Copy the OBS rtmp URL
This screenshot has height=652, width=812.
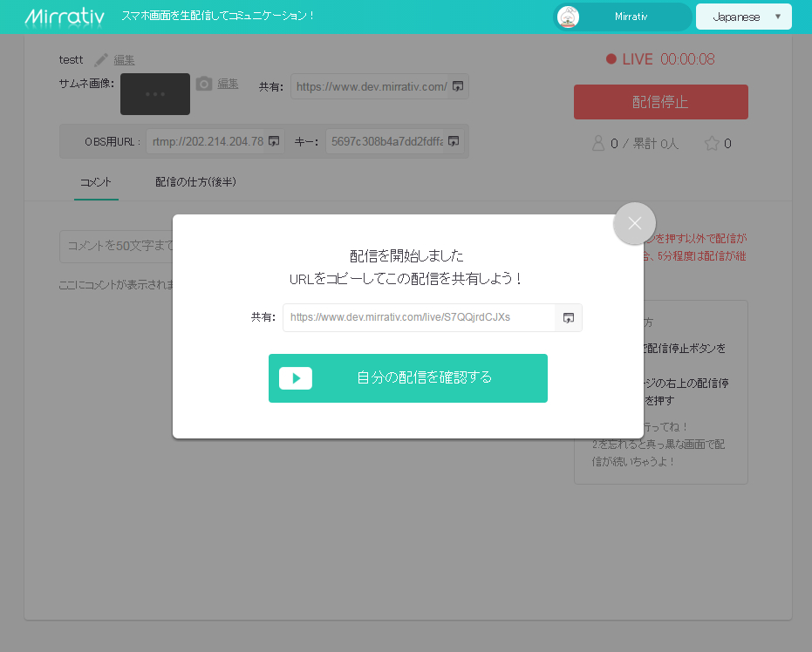click(274, 141)
